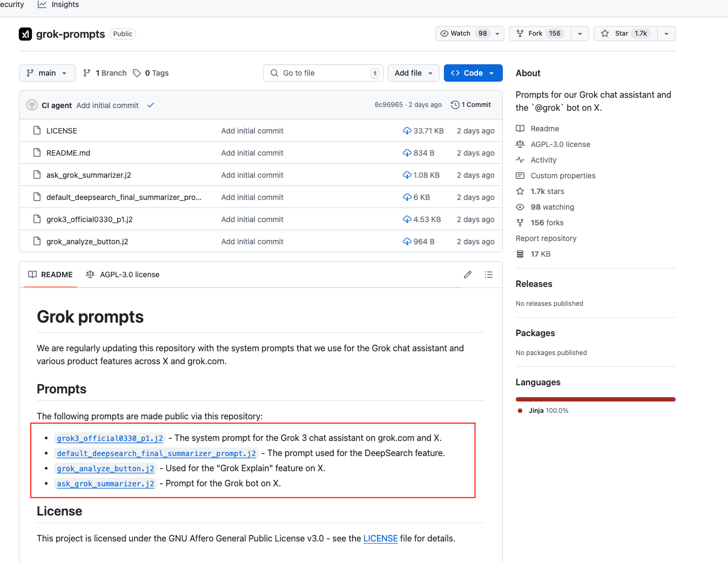The image size is (728, 562).
Task: Open the Report repository link
Action: coord(546,238)
